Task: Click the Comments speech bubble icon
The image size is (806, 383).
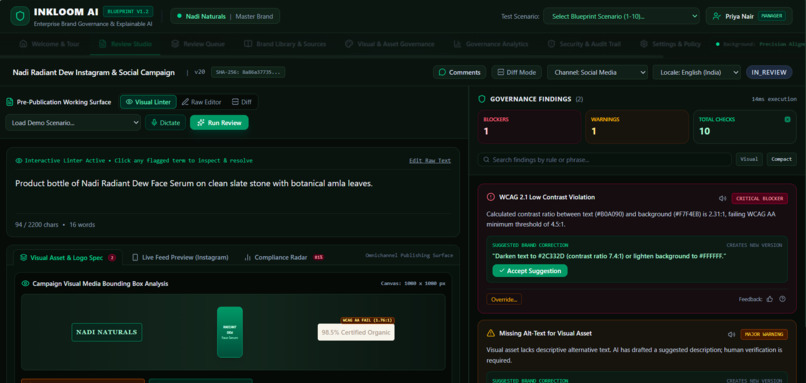Action: click(x=442, y=72)
